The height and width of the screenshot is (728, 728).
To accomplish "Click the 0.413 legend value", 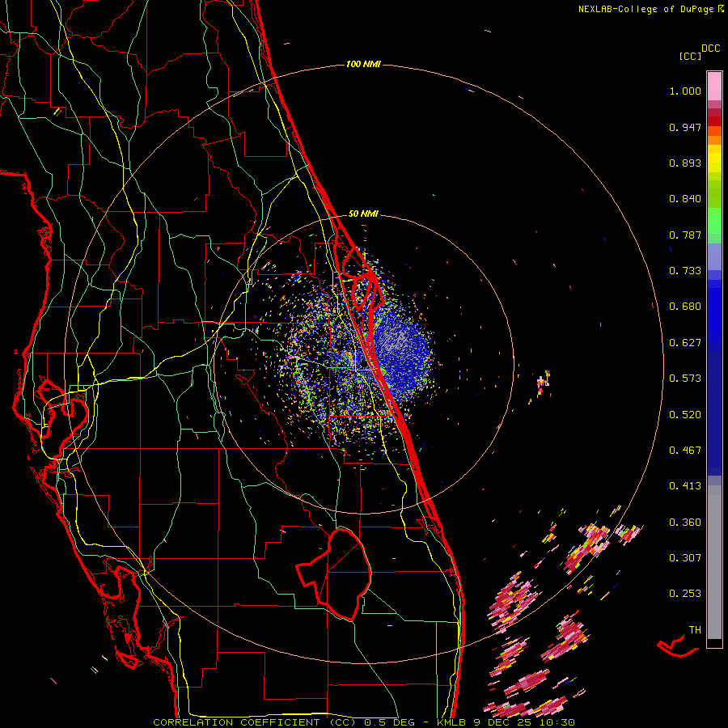I will (x=685, y=486).
